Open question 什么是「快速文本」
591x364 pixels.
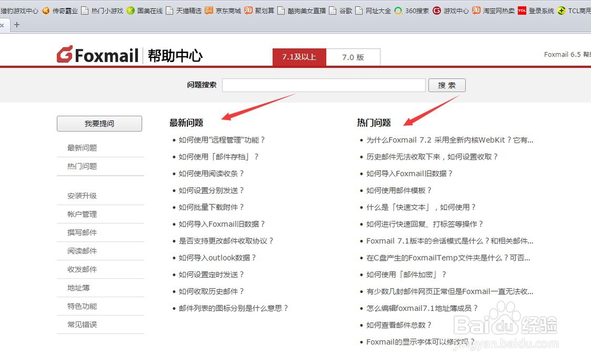click(421, 207)
